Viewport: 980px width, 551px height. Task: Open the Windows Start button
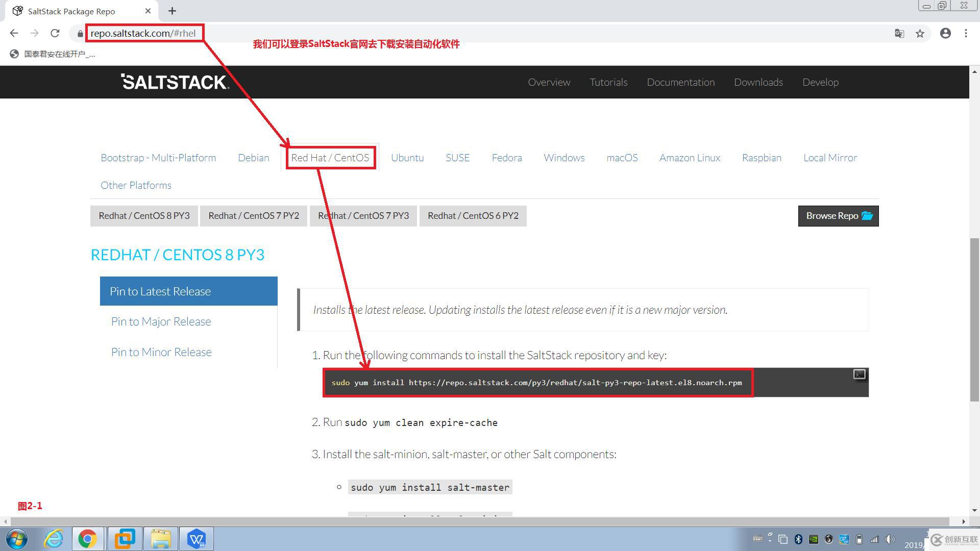point(16,539)
